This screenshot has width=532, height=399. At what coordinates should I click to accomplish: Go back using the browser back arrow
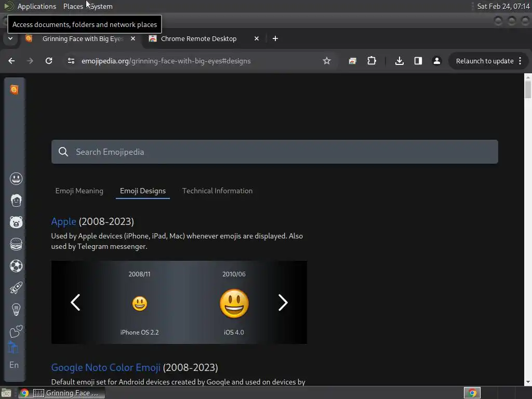point(11,61)
